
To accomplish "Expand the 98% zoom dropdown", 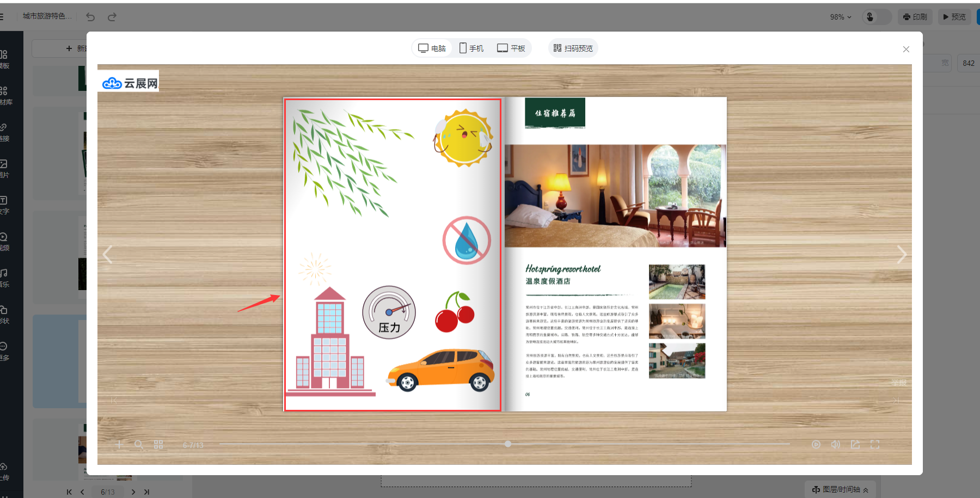I will [x=840, y=17].
